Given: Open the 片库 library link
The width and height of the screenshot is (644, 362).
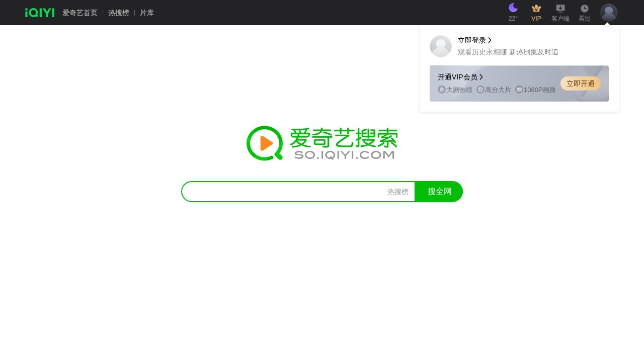Looking at the screenshot, I should click(x=147, y=13).
